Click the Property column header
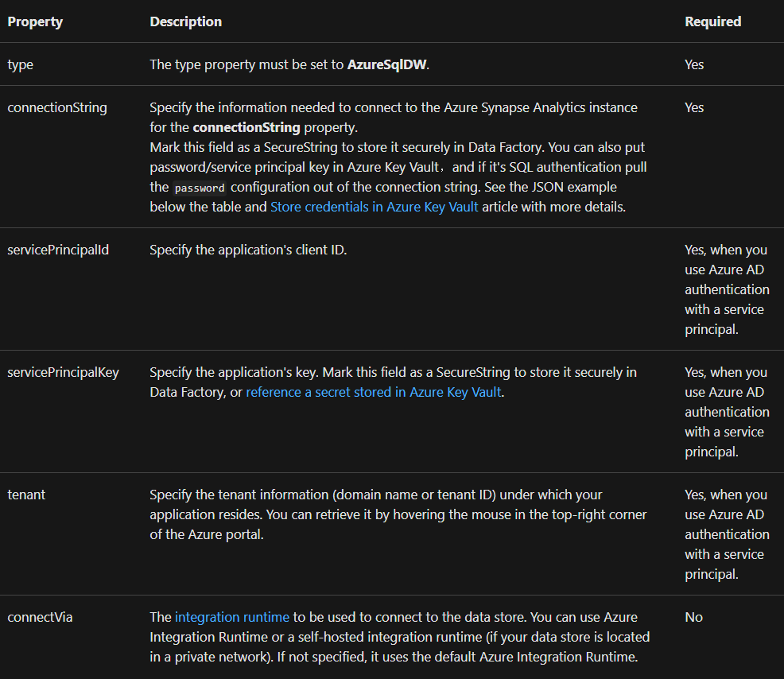 click(35, 21)
